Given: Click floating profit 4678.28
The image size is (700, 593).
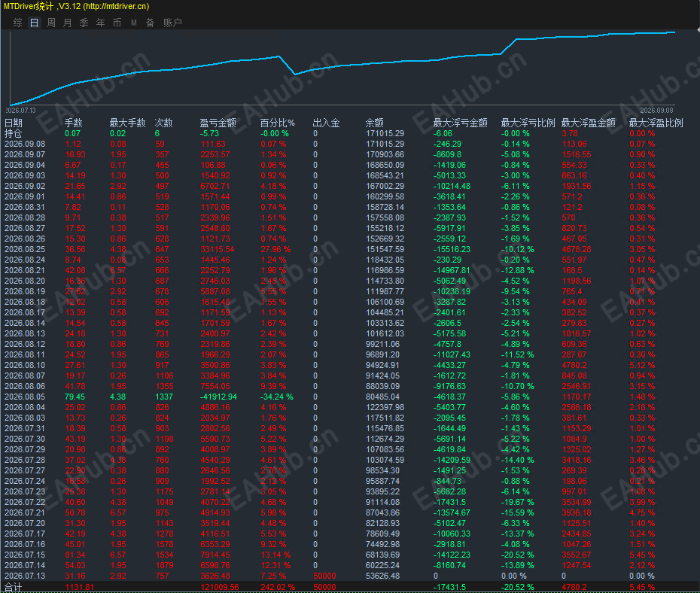Looking at the screenshot, I should click(577, 249).
